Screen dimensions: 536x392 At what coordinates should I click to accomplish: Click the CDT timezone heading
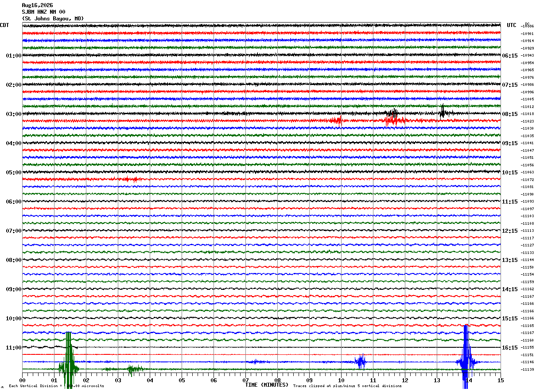coord(4,25)
